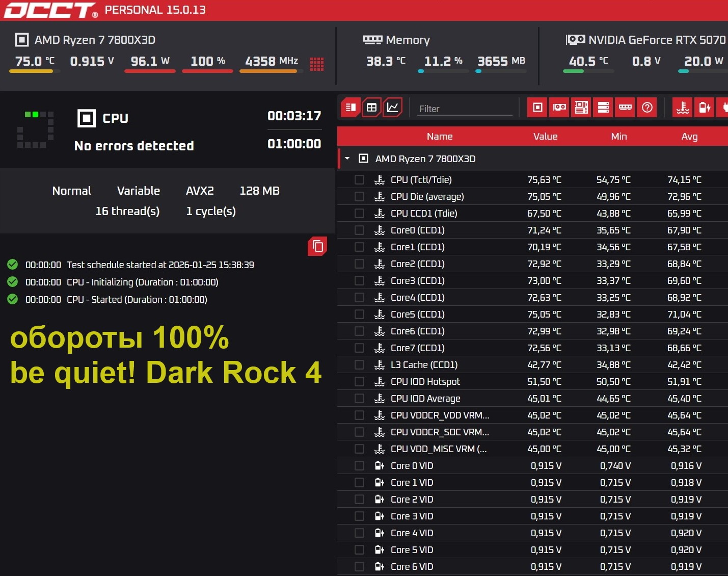
Task: Toggle the GPU sensor filter icon
Action: pyautogui.click(x=559, y=108)
